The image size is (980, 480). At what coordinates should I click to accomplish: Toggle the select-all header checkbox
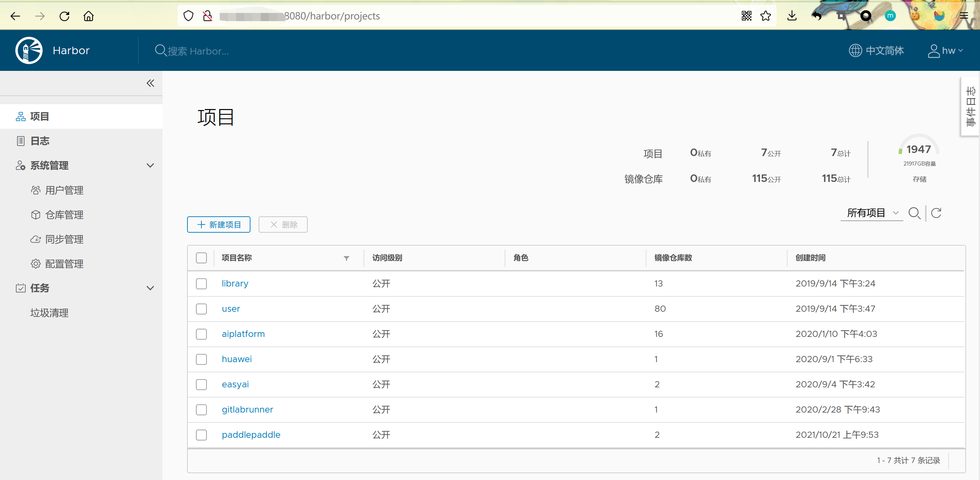point(201,258)
